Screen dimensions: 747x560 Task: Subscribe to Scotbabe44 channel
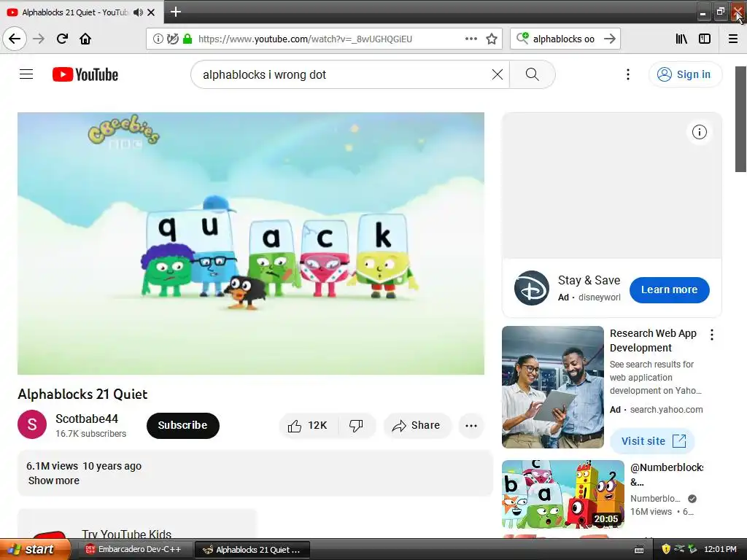[x=182, y=425]
